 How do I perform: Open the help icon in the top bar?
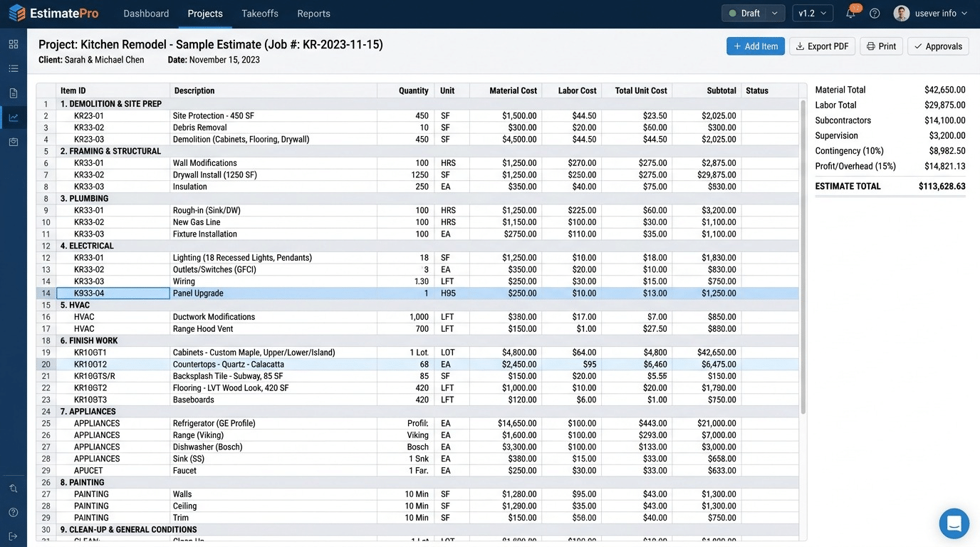875,14
